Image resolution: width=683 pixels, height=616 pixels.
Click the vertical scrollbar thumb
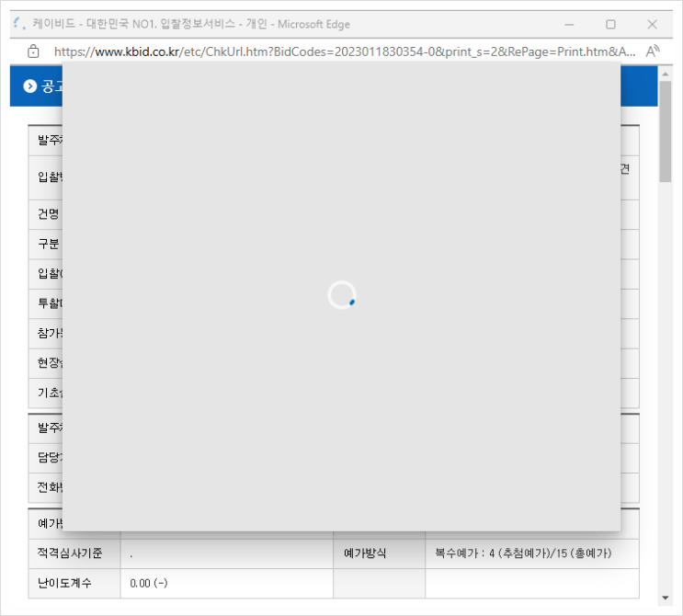click(666, 131)
